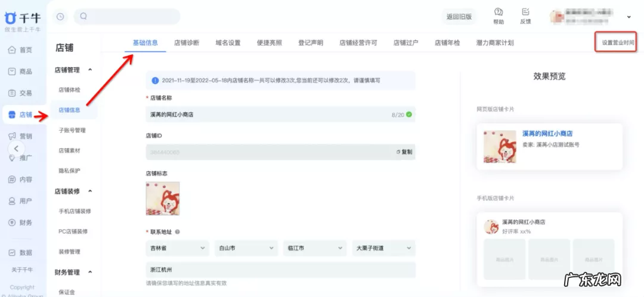This screenshot has height=297, width=644.
Task: Collapse 店铺管理 section
Action: pyautogui.click(x=91, y=70)
